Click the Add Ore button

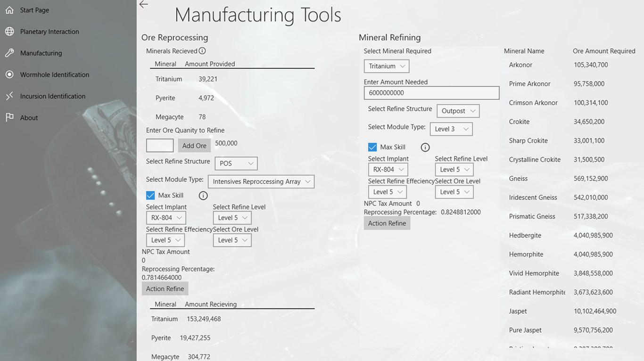coord(194,146)
